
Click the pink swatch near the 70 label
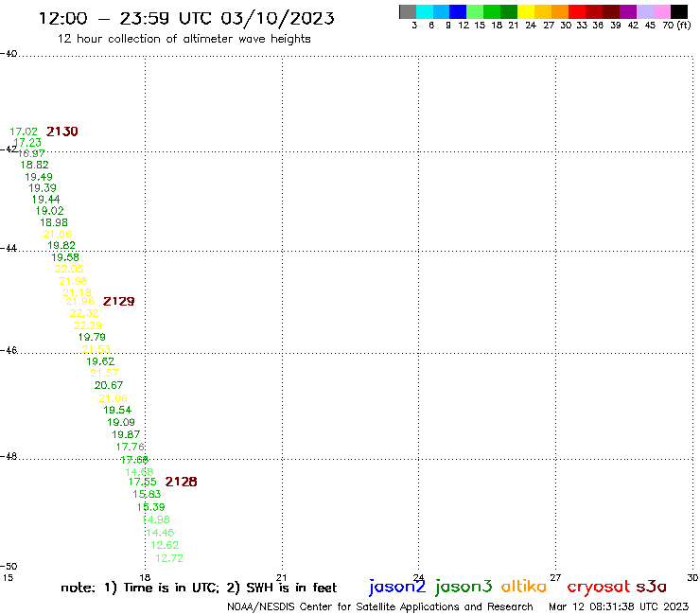pos(661,11)
